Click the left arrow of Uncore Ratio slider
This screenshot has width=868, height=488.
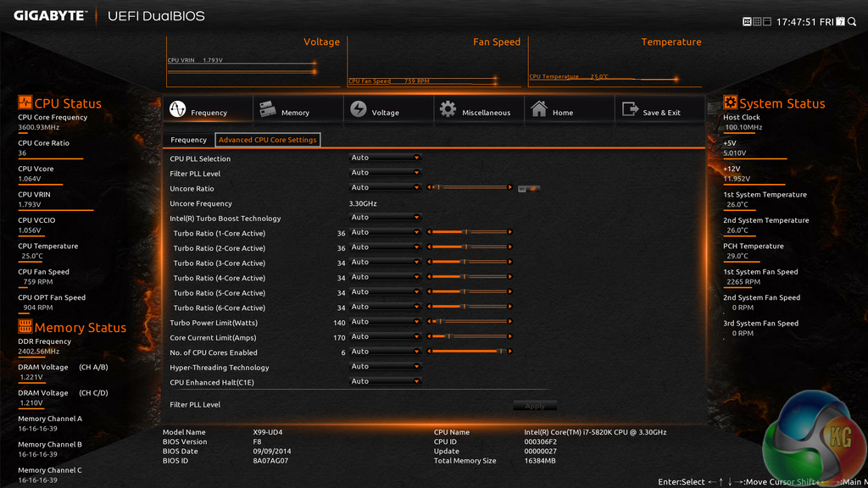coord(429,187)
